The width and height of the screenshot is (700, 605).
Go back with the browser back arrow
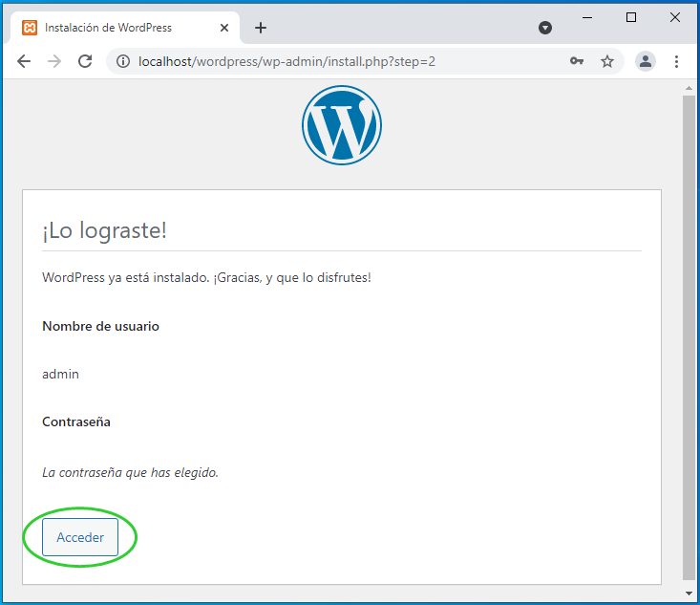pyautogui.click(x=24, y=61)
